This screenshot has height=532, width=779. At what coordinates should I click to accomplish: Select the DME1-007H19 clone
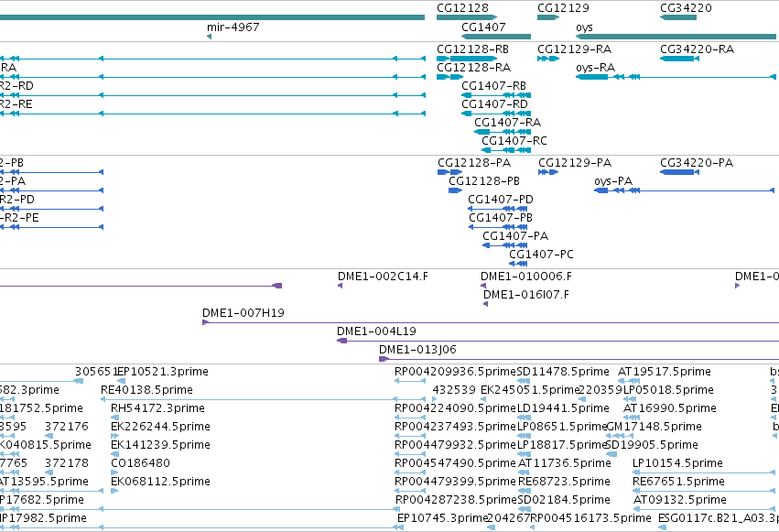(491, 322)
